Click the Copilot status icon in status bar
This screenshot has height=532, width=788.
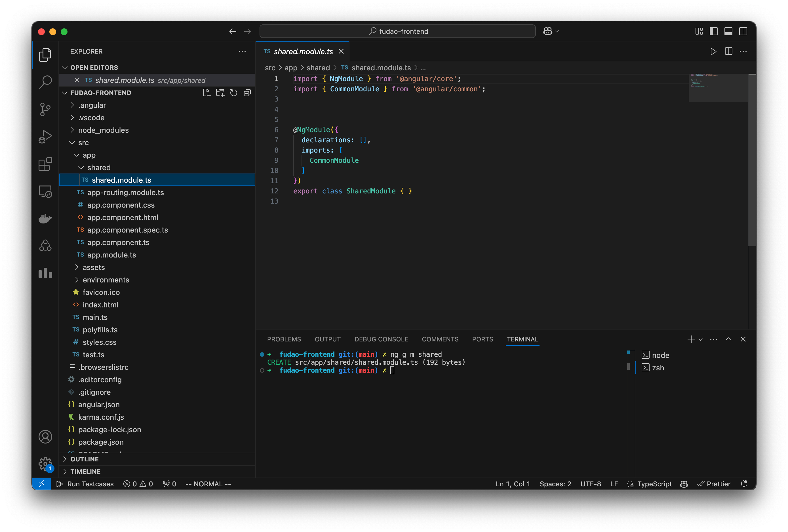[684, 484]
